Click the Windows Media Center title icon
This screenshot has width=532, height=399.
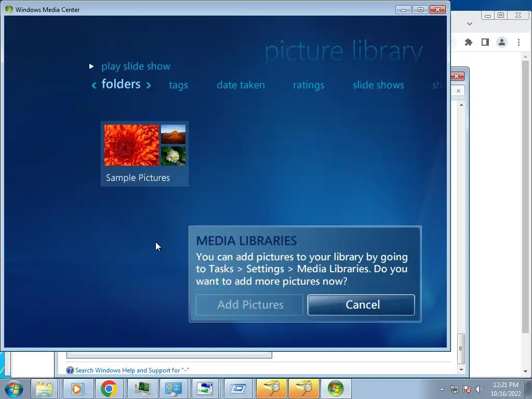9,9
